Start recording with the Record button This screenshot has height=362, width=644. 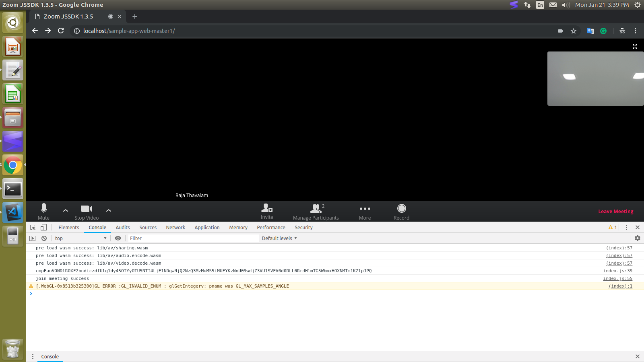401,212
